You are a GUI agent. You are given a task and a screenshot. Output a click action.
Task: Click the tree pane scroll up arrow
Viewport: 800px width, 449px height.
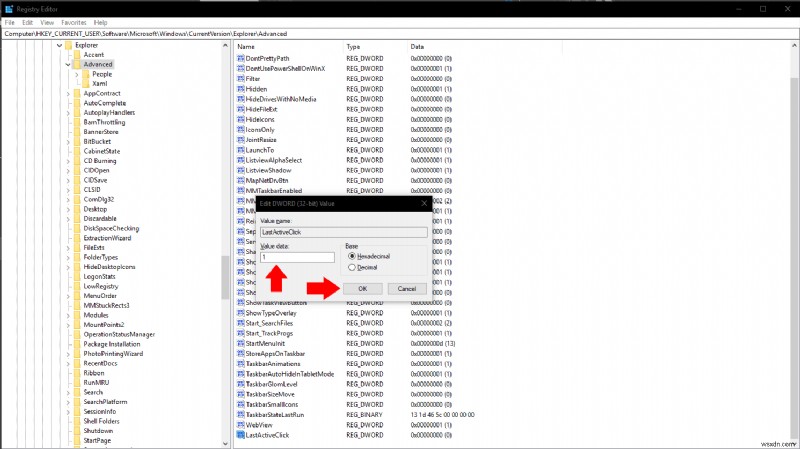click(x=226, y=45)
